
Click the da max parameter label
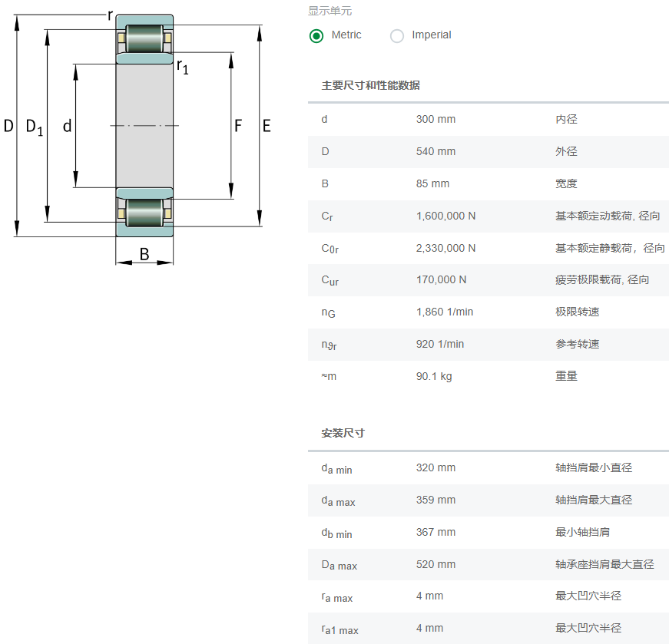pyautogui.click(x=338, y=501)
